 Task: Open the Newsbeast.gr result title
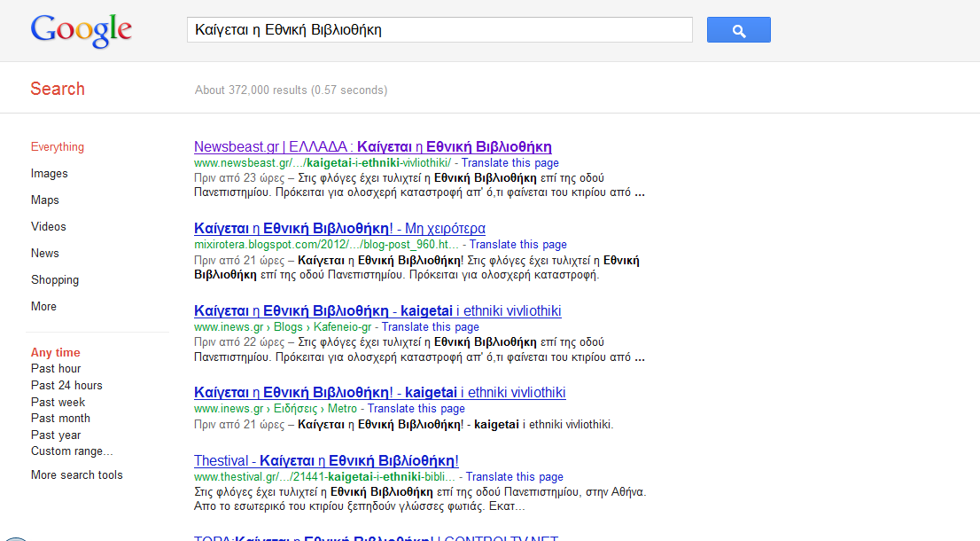click(372, 147)
